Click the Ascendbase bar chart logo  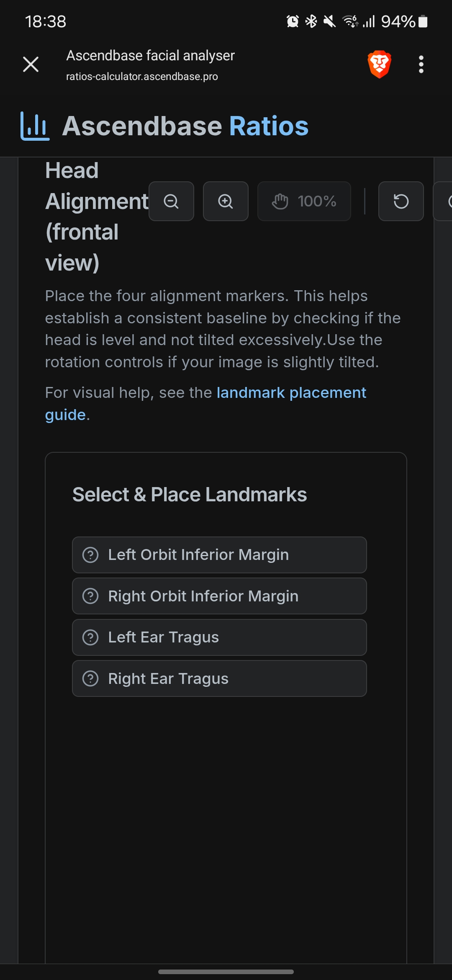35,126
